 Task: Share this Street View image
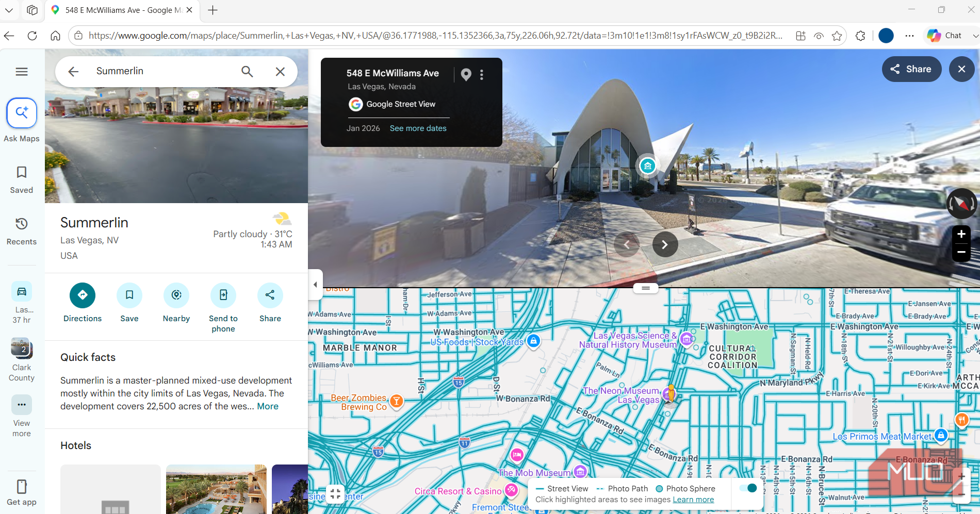911,69
